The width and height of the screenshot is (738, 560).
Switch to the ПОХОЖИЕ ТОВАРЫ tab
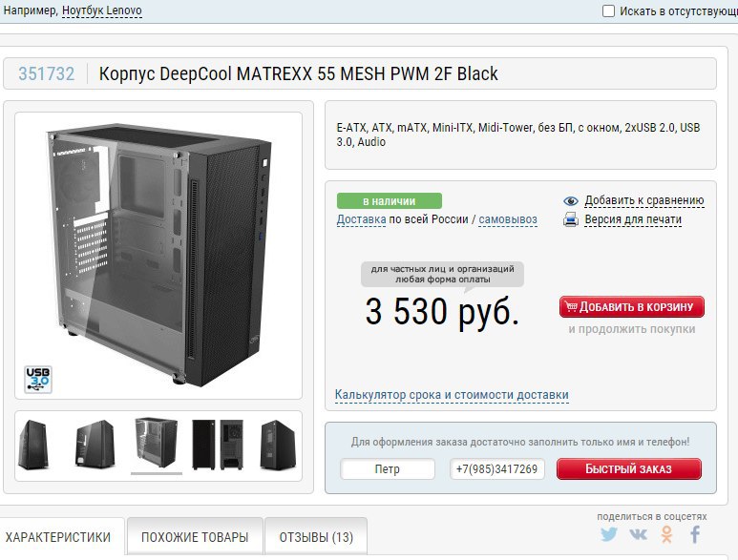click(x=195, y=537)
